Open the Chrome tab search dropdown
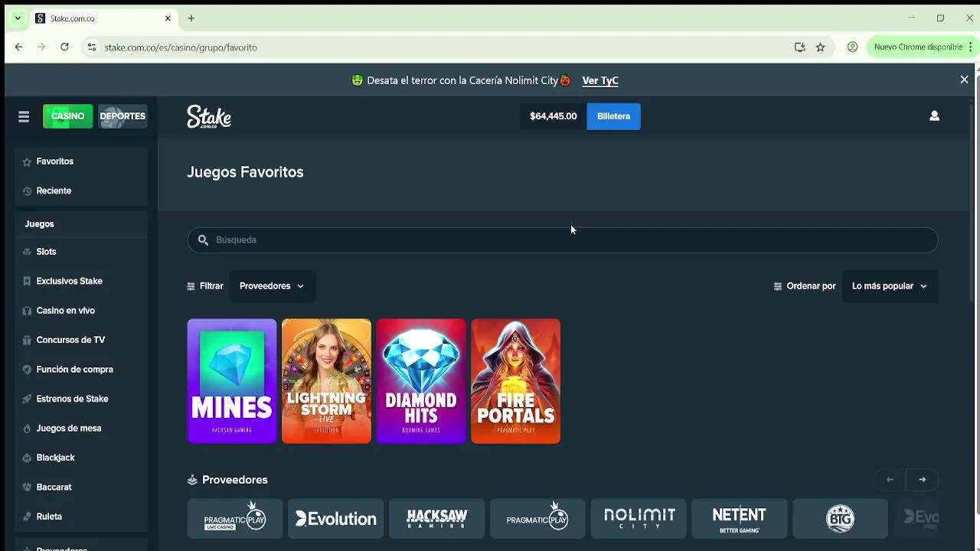 (x=18, y=18)
